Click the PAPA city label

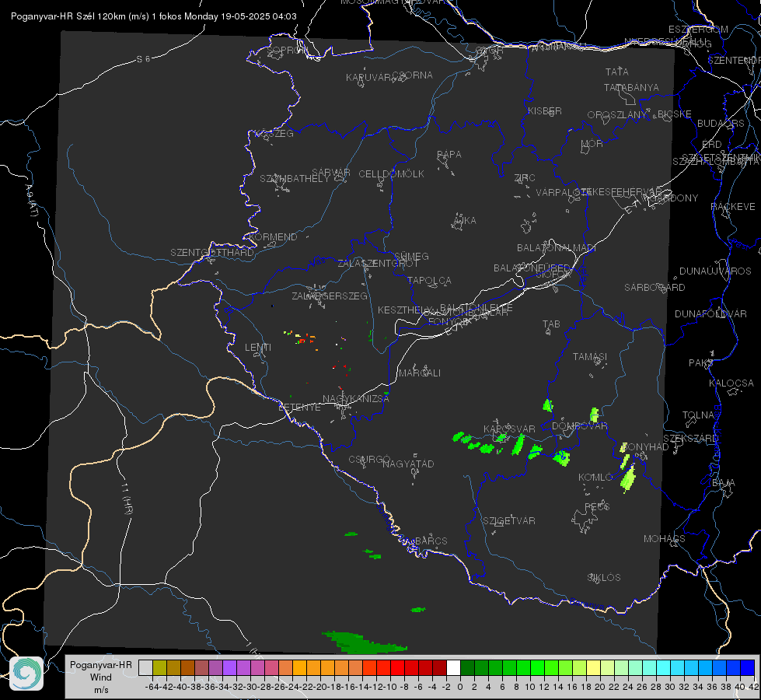pos(449,155)
